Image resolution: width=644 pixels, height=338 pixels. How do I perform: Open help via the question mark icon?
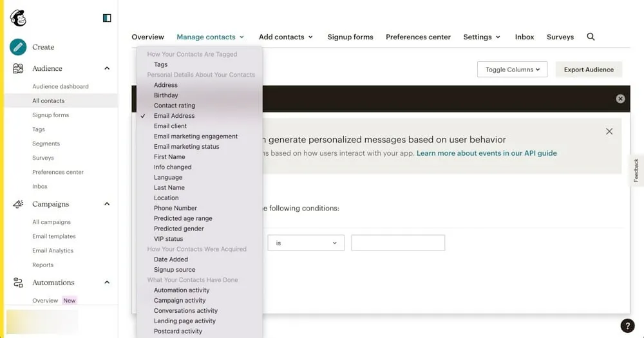pos(627,326)
